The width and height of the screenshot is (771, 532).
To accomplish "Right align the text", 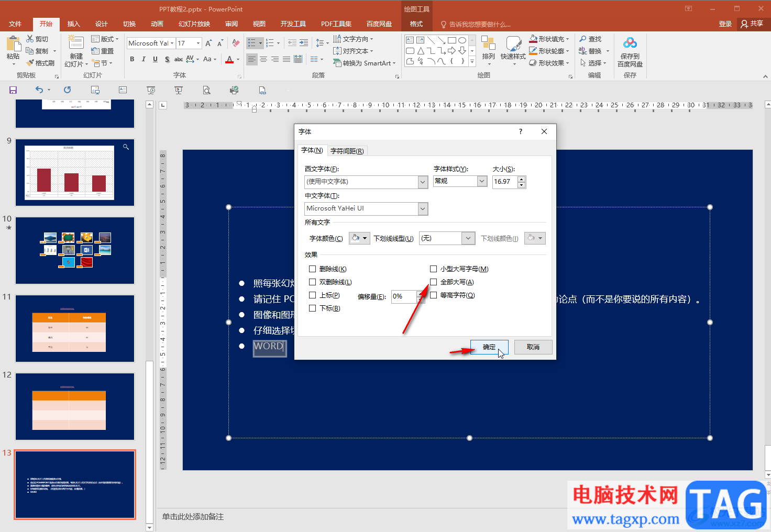I will [275, 59].
